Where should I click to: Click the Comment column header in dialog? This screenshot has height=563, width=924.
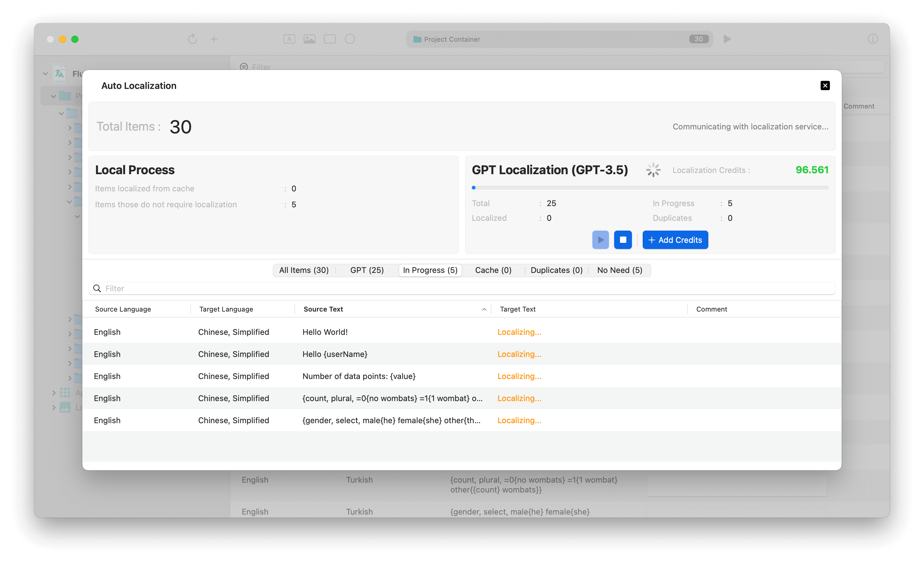tap(711, 309)
